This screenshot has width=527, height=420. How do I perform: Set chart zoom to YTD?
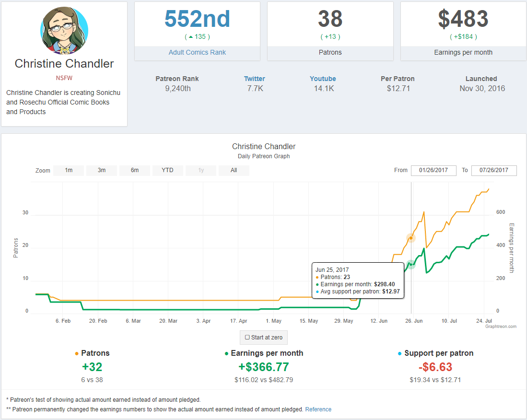tap(168, 170)
